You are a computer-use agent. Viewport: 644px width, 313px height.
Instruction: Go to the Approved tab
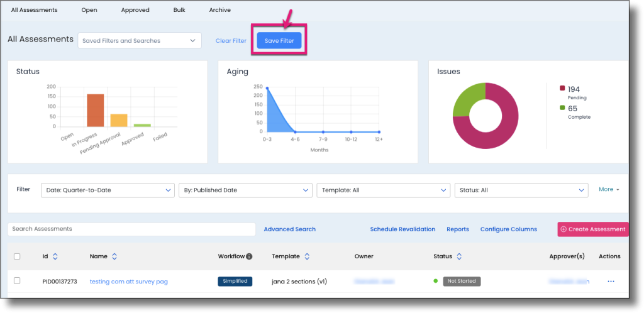pos(135,10)
